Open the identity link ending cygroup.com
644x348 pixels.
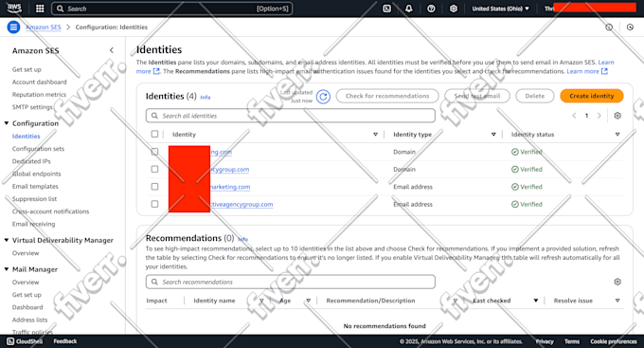pos(229,169)
